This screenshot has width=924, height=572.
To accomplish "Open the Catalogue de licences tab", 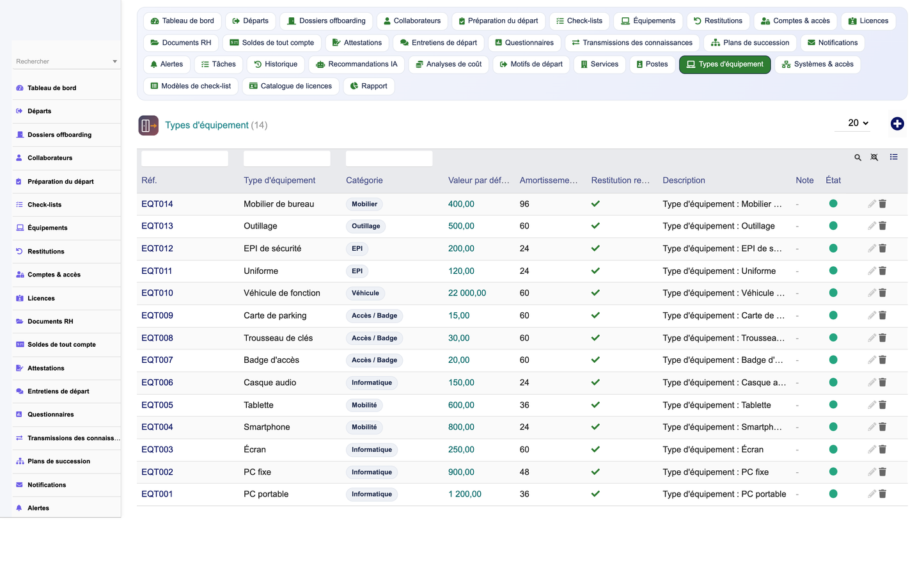I will (x=290, y=86).
